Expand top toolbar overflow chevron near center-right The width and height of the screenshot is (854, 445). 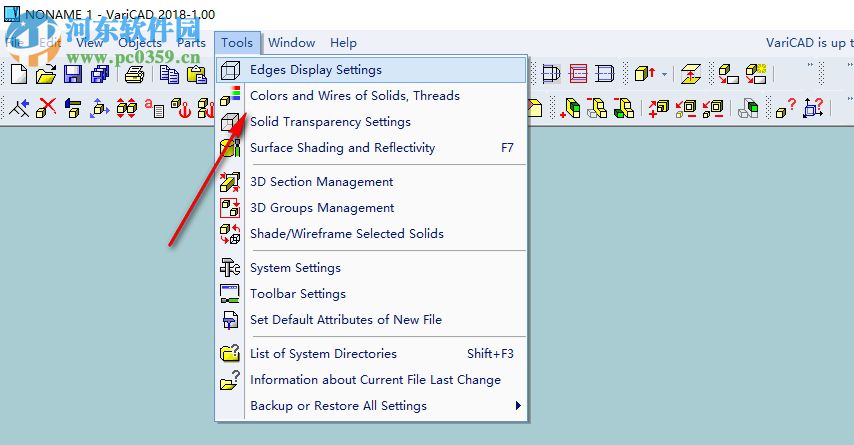pos(810,65)
